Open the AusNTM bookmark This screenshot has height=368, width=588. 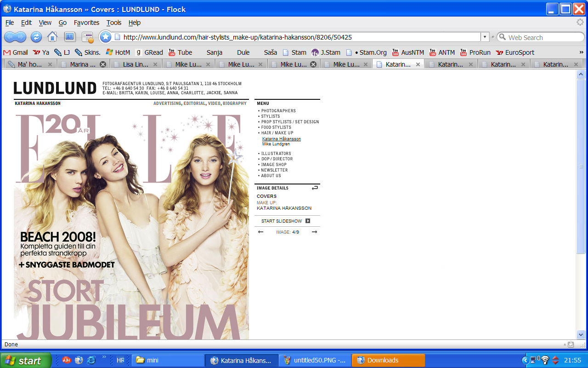tap(408, 52)
